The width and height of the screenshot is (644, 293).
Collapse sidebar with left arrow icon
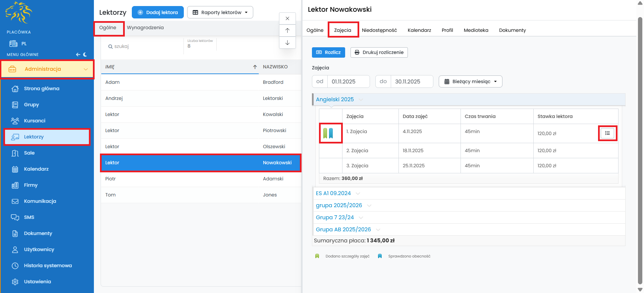pyautogui.click(x=78, y=54)
